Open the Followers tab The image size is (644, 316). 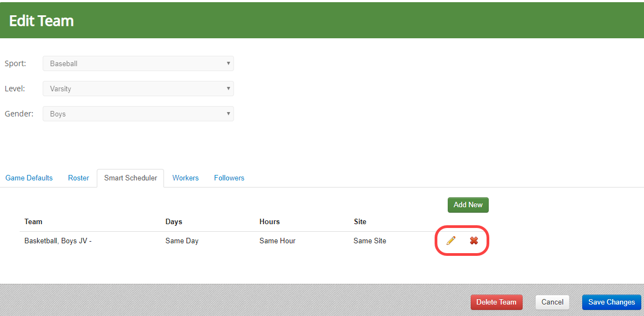[x=229, y=178]
